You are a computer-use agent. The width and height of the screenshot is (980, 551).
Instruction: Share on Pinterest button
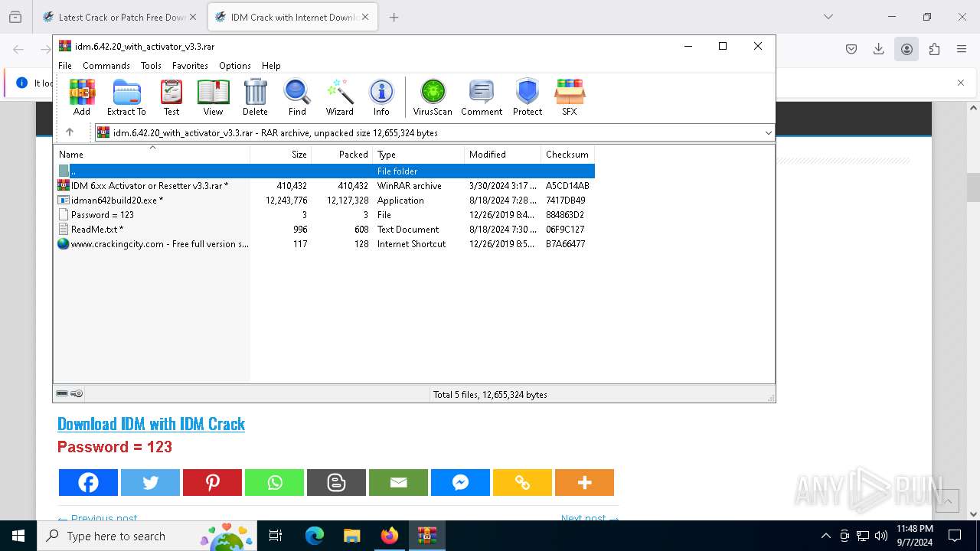pos(212,482)
